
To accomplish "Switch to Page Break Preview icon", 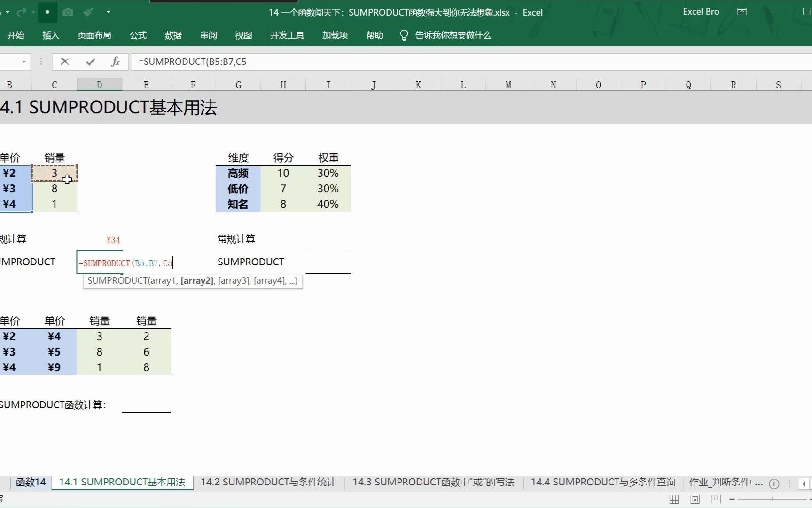I will pos(716,499).
